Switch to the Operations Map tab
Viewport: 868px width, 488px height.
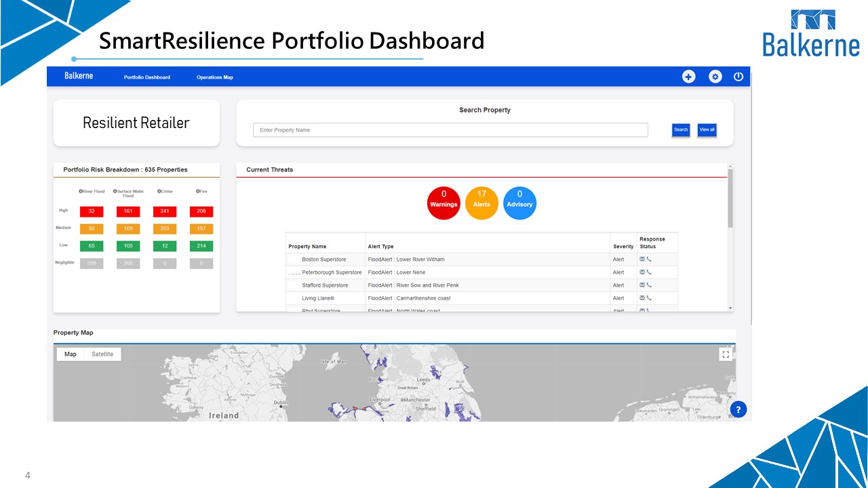(215, 77)
